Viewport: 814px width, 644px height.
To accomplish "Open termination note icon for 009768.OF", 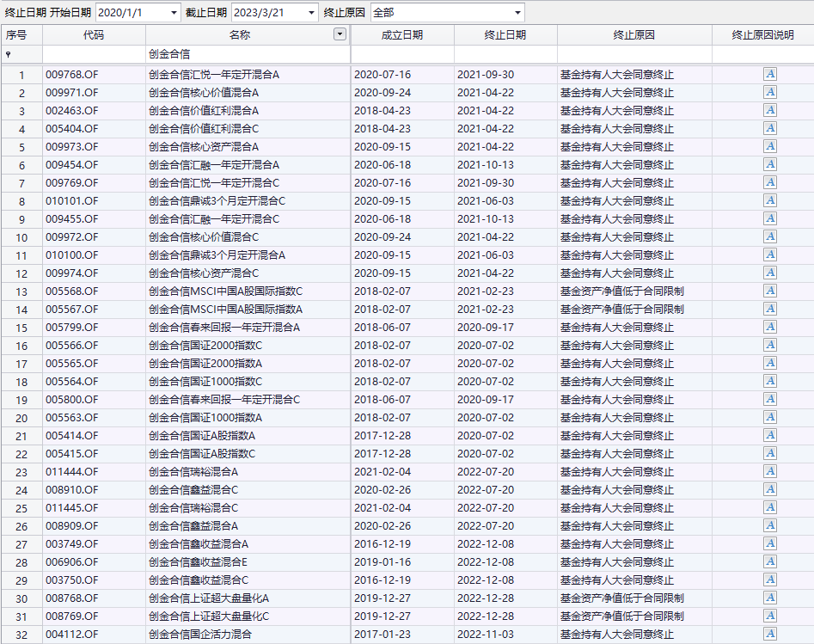I will (x=770, y=74).
